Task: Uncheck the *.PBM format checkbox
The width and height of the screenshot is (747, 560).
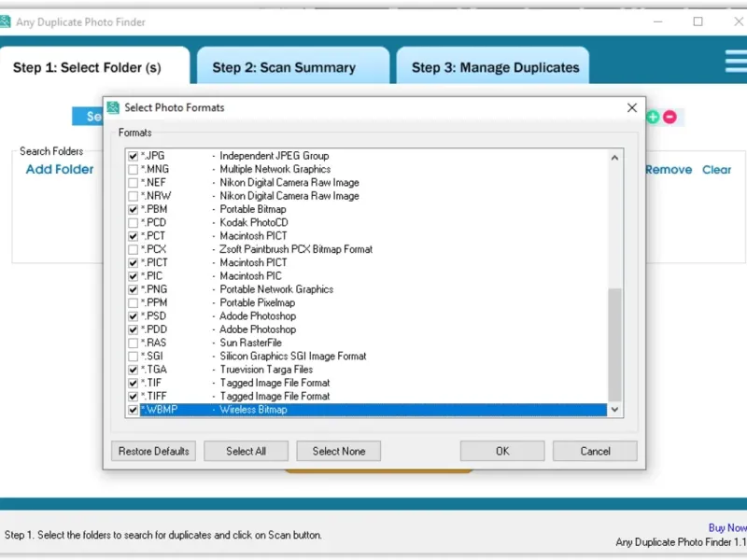Action: [x=133, y=209]
